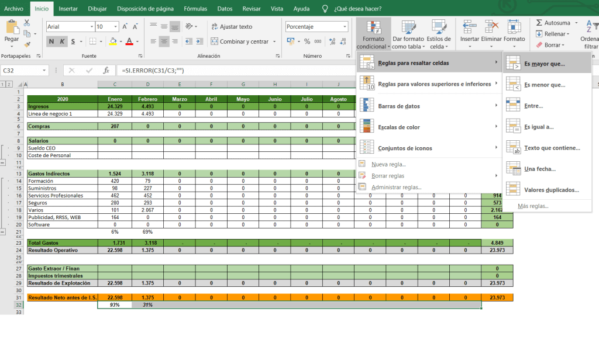The image size is (599, 364).
Task: Expand Conjuntos de iconos submenu
Action: 429,148
